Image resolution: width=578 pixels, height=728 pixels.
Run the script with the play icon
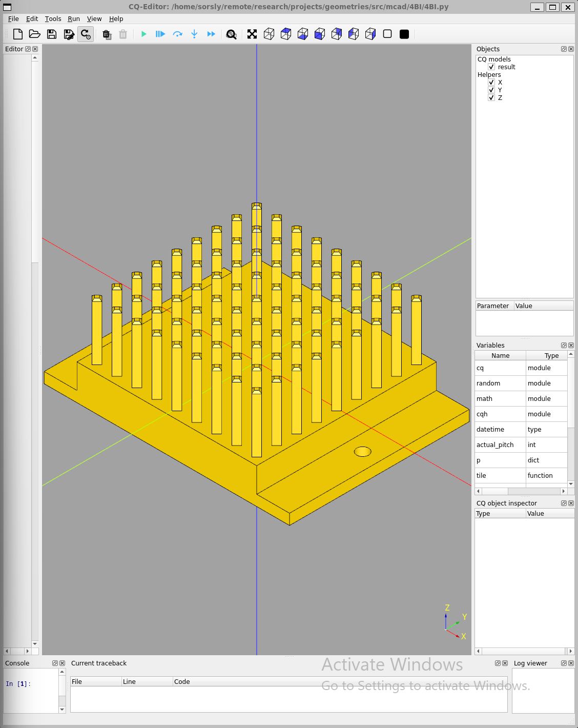pos(143,34)
